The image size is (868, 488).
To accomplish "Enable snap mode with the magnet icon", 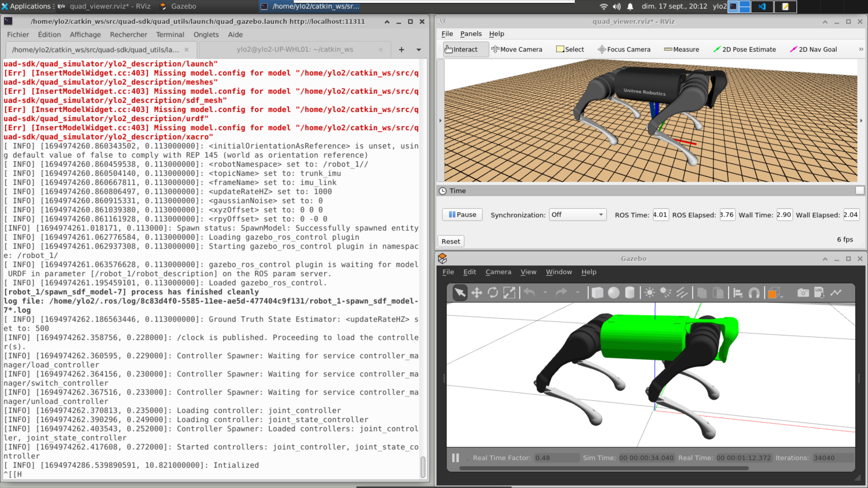I will click(x=754, y=292).
